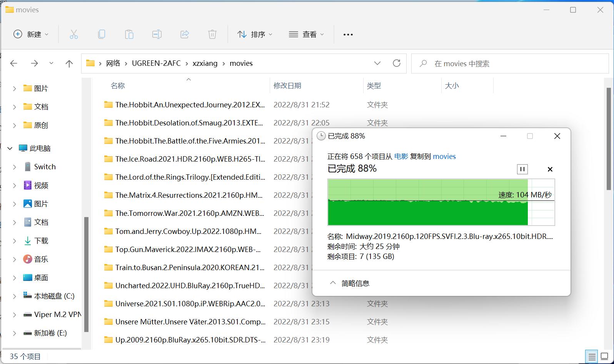Open the address bar history dropdown
614x364 pixels.
coord(377,63)
